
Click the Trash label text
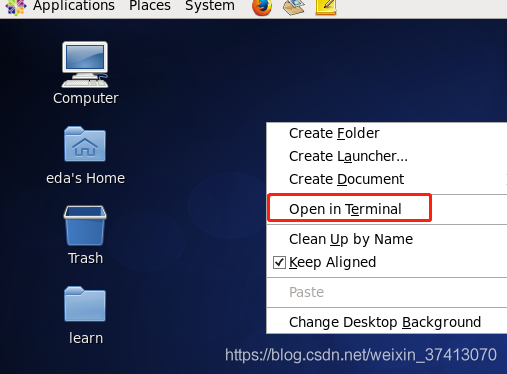pyautogui.click(x=86, y=258)
